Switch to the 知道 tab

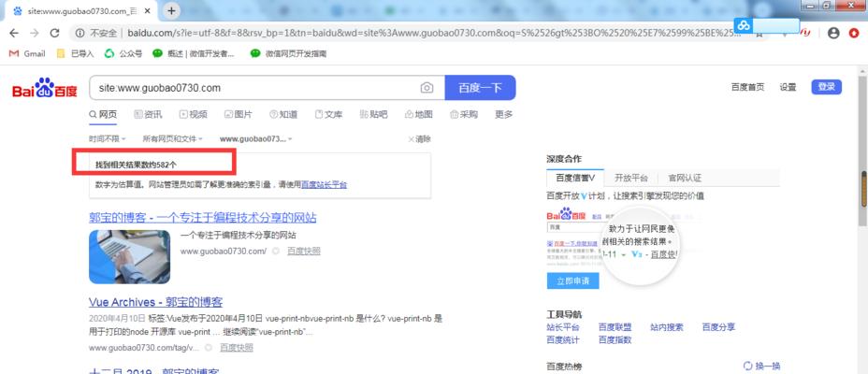283,114
